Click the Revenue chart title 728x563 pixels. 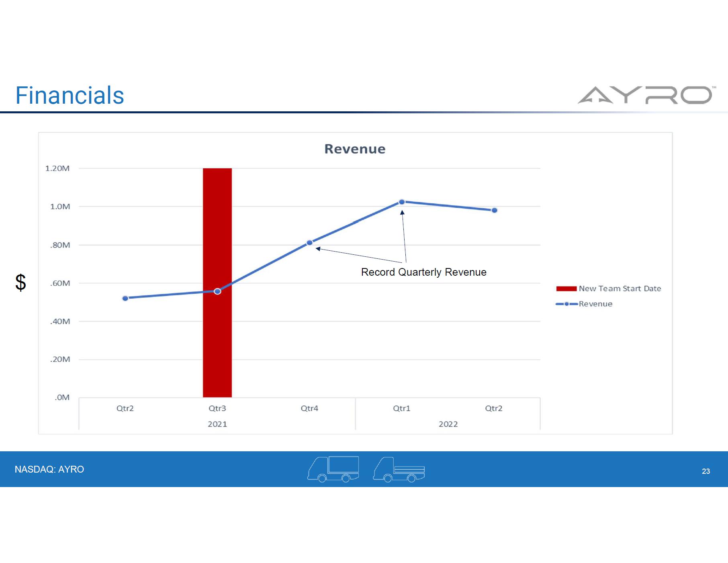click(355, 149)
